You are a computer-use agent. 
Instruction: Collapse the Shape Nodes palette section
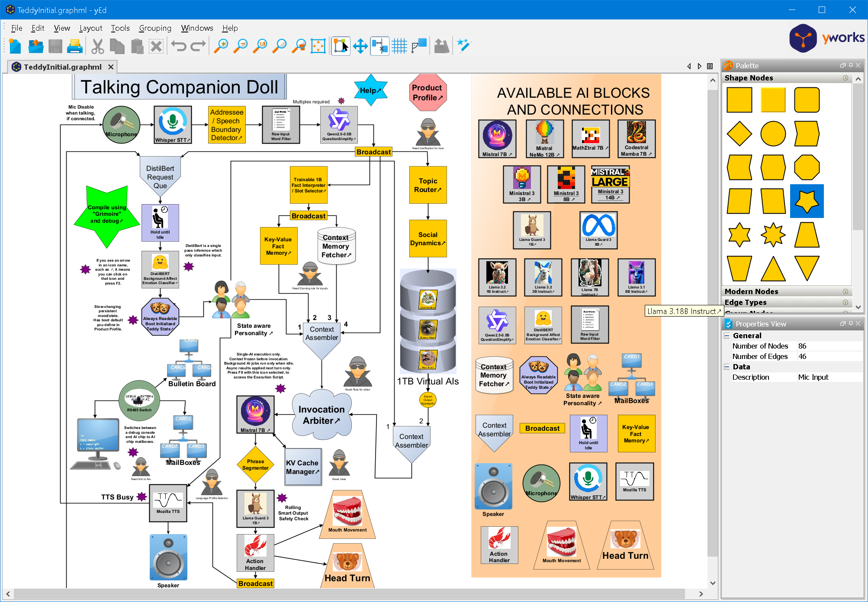tap(845, 78)
